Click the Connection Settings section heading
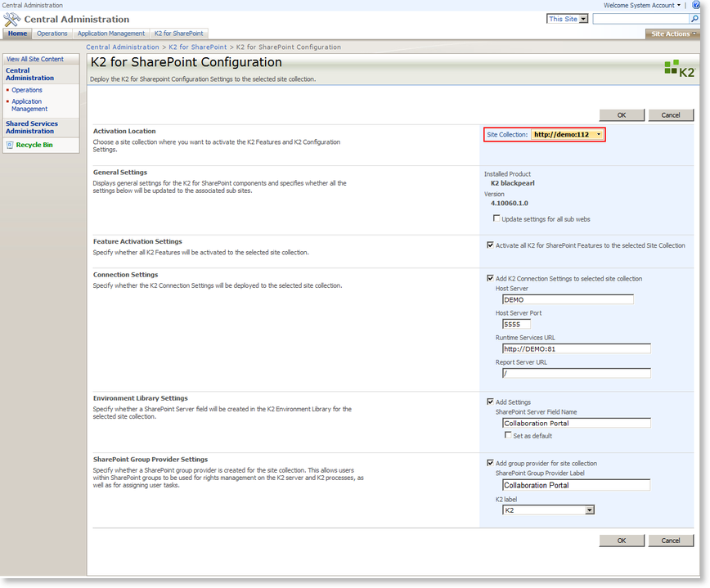The height and width of the screenshot is (588, 710). (125, 275)
